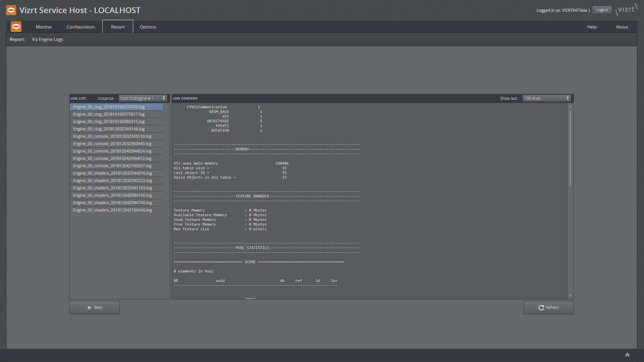
Task: Select Engine_00_console_20181204Z094612.log
Action: tap(111, 158)
